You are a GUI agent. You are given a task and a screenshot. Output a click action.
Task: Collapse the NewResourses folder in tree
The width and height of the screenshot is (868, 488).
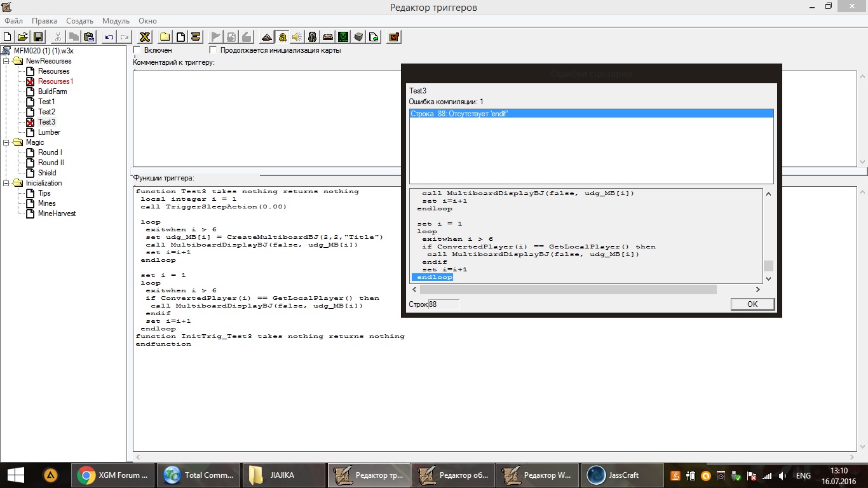click(x=6, y=61)
